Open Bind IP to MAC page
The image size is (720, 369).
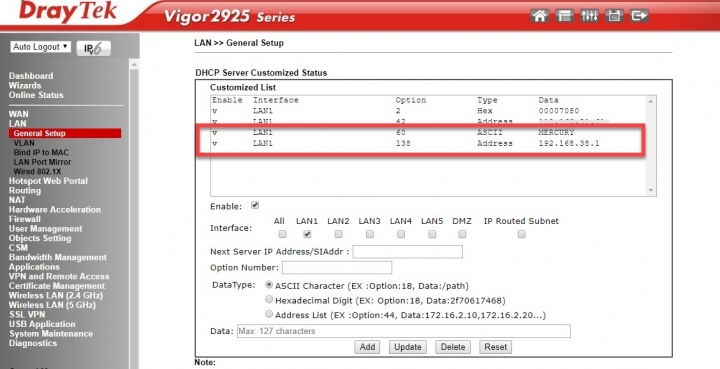pyautogui.click(x=41, y=152)
